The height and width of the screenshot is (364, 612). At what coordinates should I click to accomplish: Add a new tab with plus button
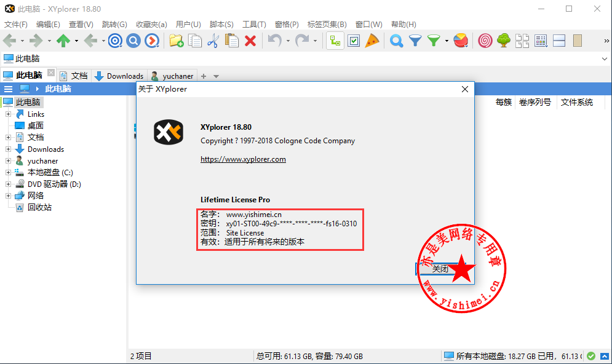point(204,76)
